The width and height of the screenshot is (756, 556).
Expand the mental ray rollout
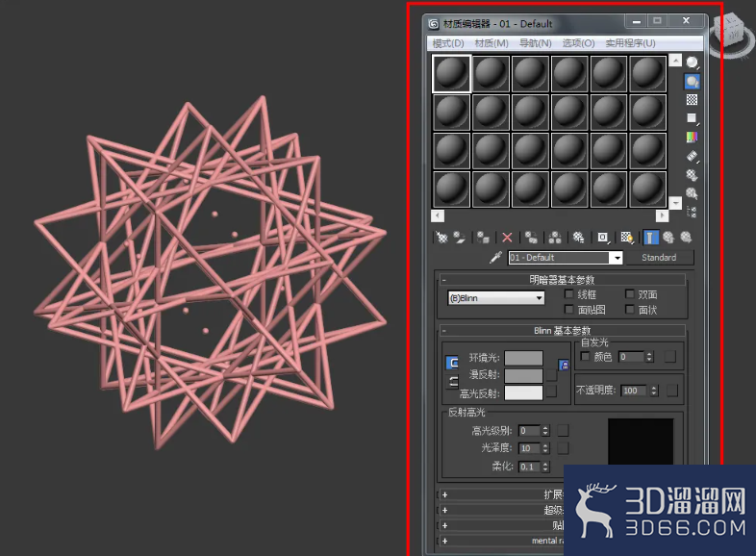(500, 541)
